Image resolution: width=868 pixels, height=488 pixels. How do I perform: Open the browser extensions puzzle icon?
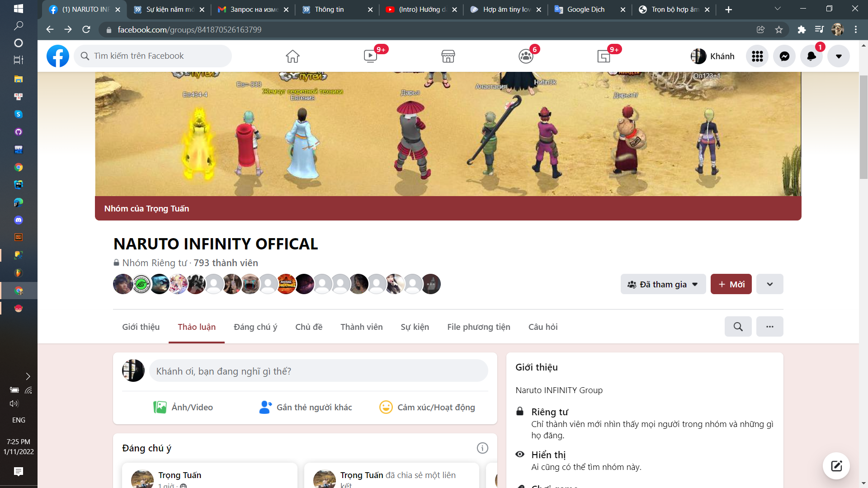tap(802, 29)
